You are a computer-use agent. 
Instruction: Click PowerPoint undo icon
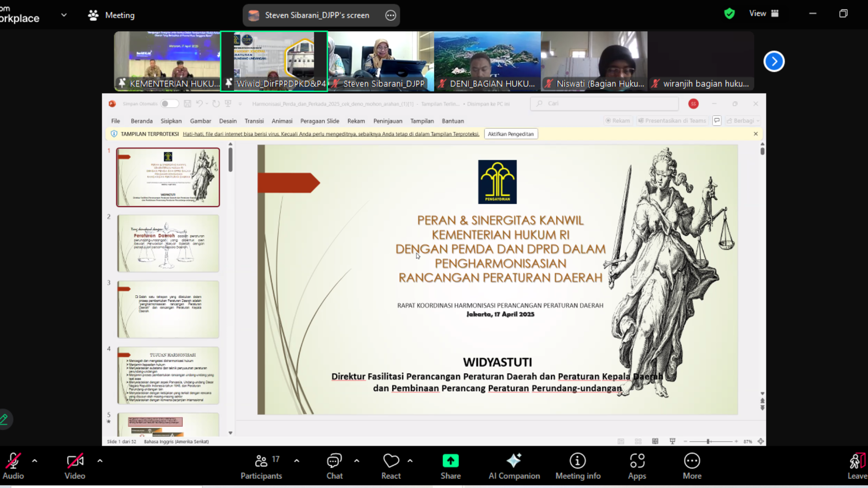point(199,103)
